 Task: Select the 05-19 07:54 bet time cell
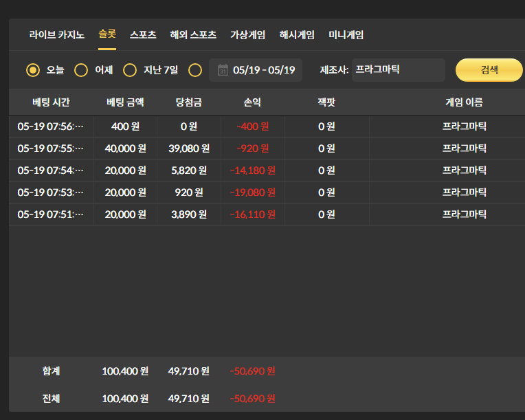click(x=51, y=170)
